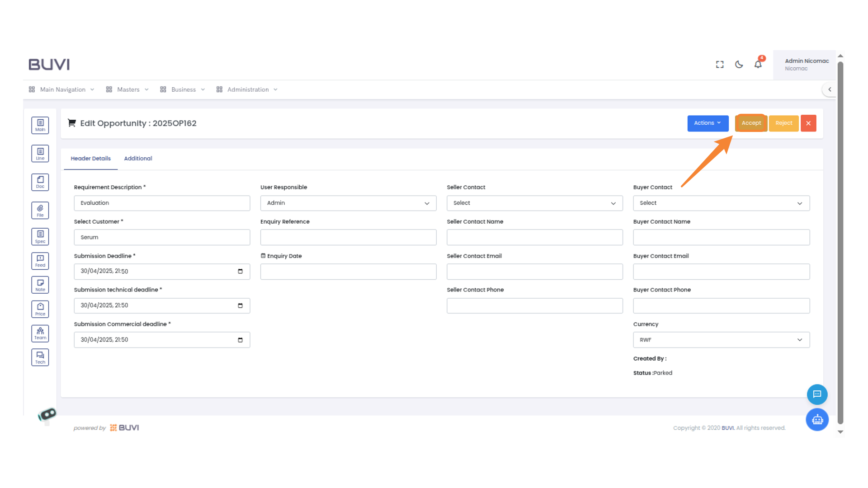Open the Line items sidebar icon
This screenshot has height=488, width=868.
coord(40,154)
